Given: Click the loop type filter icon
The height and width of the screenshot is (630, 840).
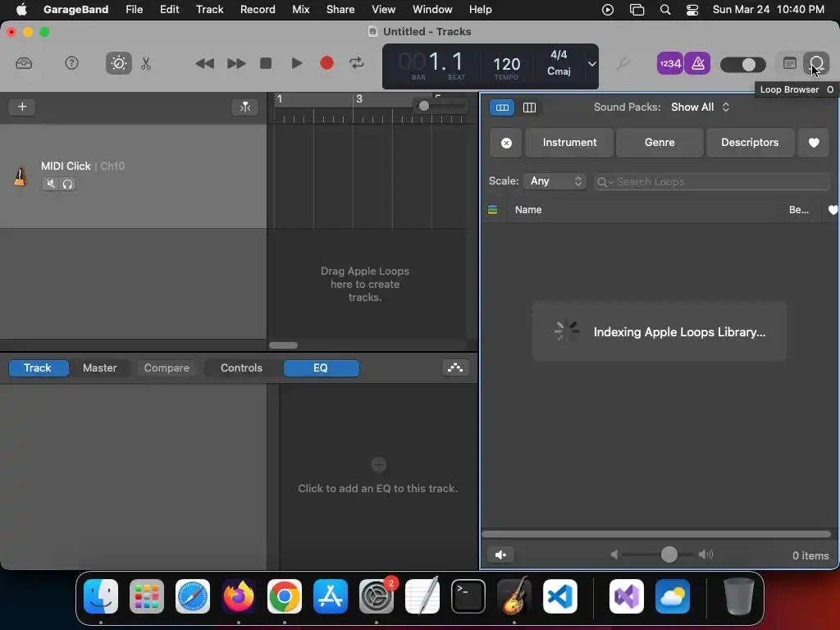Looking at the screenshot, I should [493, 210].
